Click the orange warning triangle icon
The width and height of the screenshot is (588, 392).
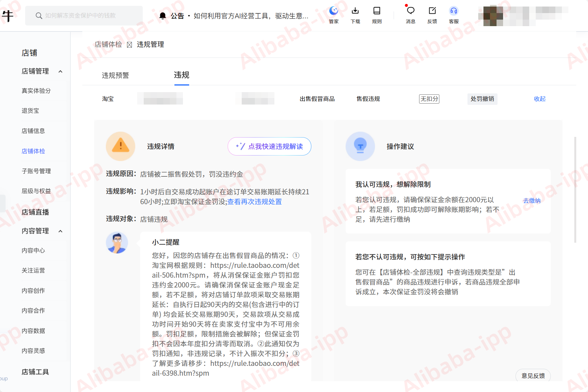pos(121,146)
